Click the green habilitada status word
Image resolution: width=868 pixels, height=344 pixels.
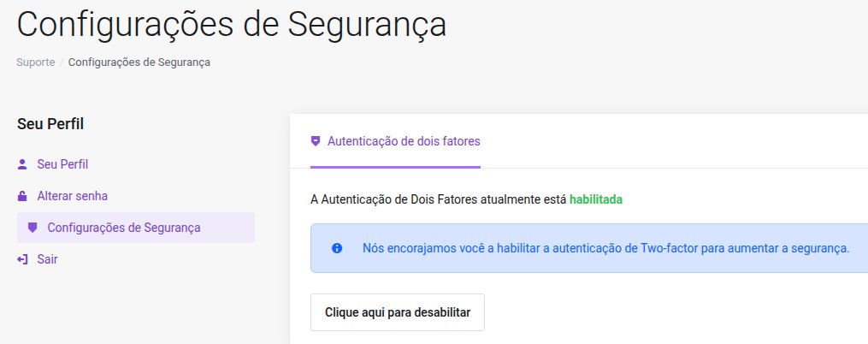tap(596, 199)
